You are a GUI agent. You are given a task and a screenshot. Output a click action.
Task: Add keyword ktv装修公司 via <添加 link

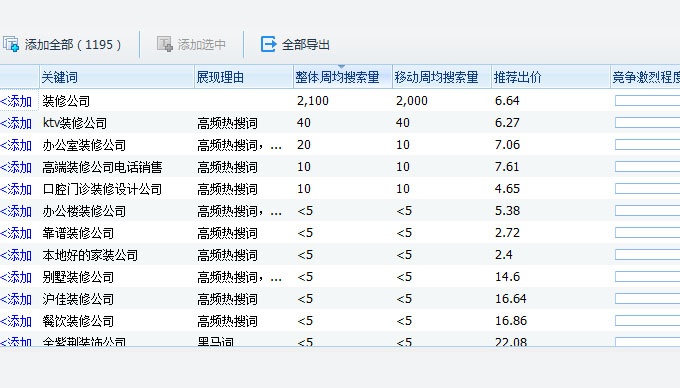(16, 123)
